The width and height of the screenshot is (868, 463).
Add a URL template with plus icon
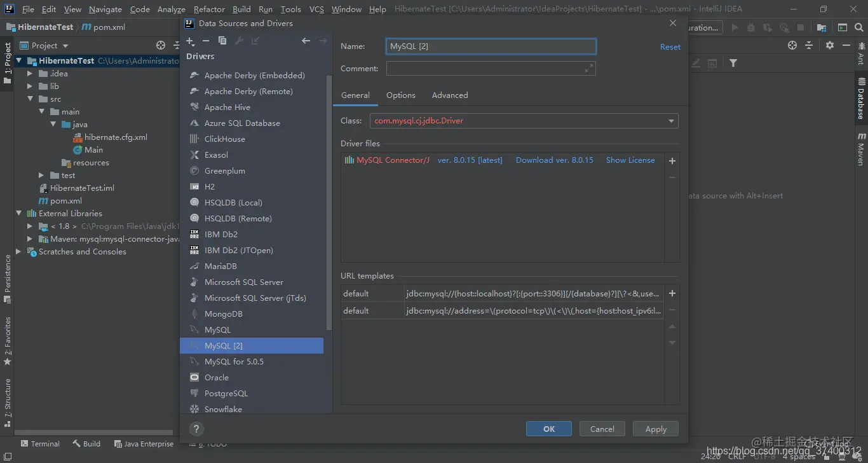click(672, 293)
